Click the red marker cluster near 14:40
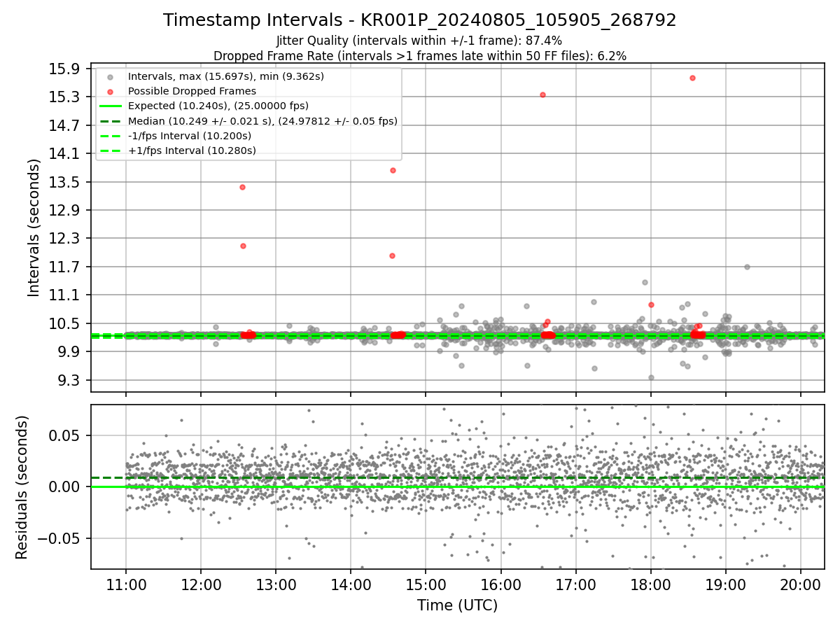Screen dimensions: 840x630 pos(398,335)
